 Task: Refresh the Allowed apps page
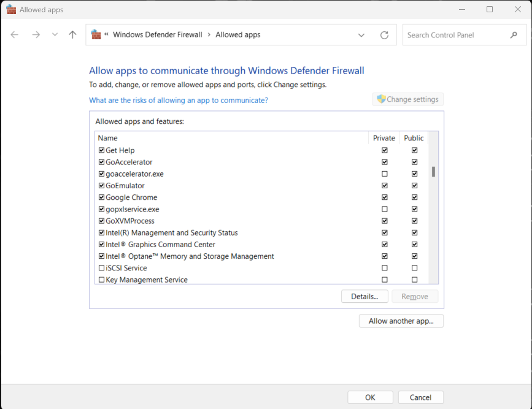click(x=384, y=35)
